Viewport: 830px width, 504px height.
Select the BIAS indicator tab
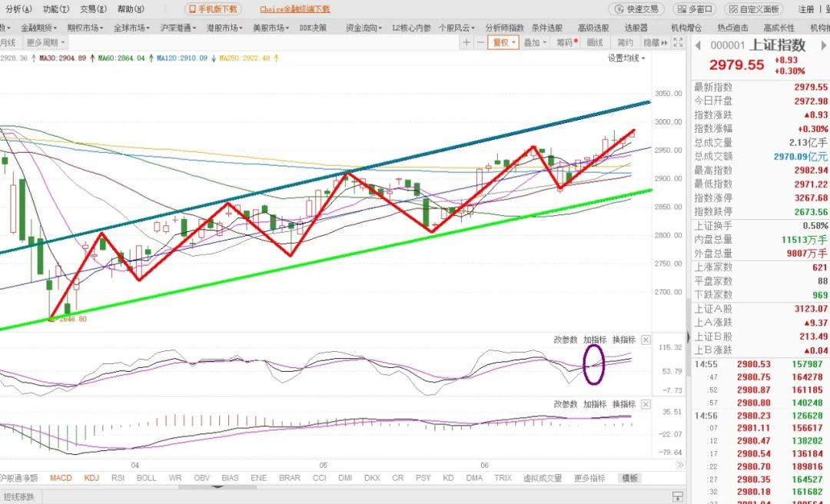point(231,478)
